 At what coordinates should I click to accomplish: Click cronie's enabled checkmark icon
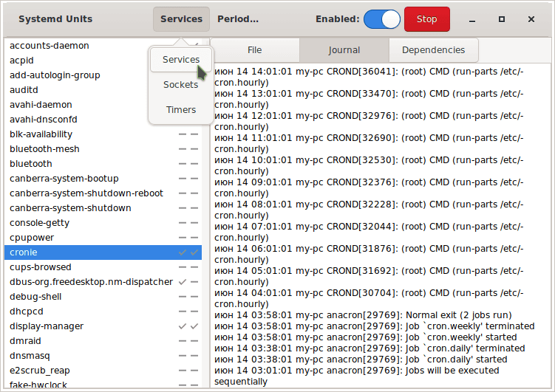pyautogui.click(x=183, y=252)
